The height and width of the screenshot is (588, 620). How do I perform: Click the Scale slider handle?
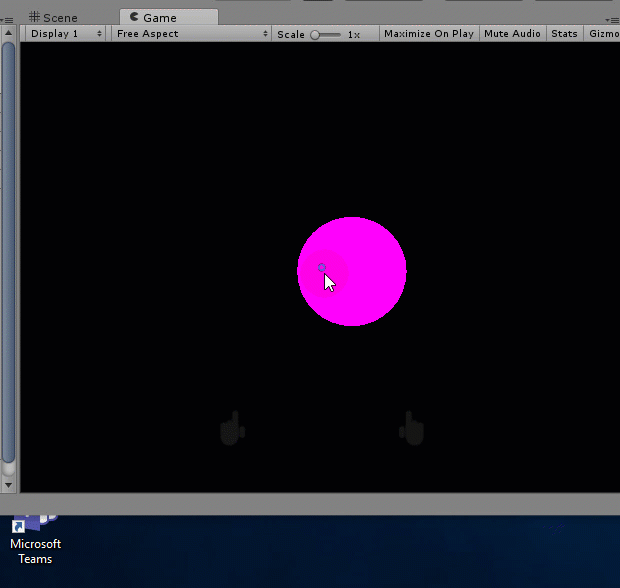[x=315, y=34]
